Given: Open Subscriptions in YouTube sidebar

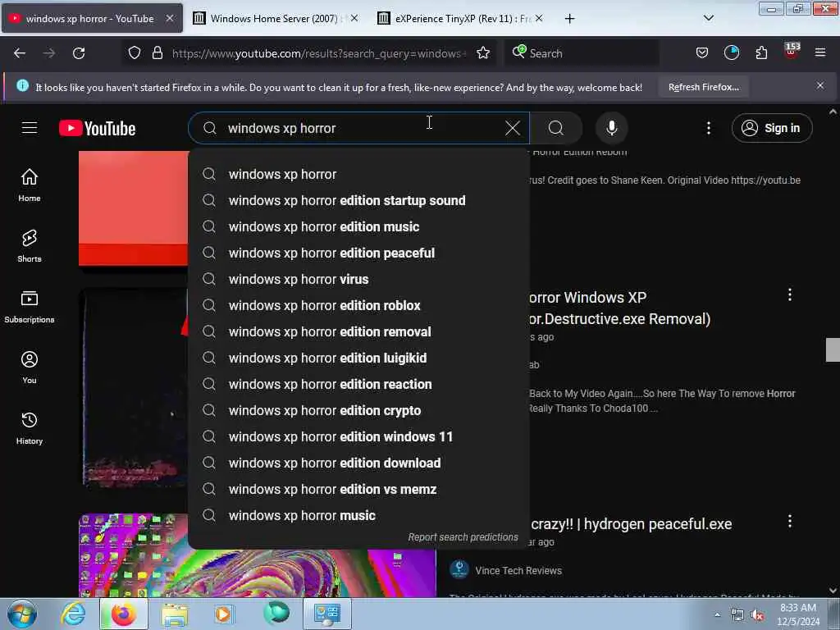Looking at the screenshot, I should coord(30,307).
